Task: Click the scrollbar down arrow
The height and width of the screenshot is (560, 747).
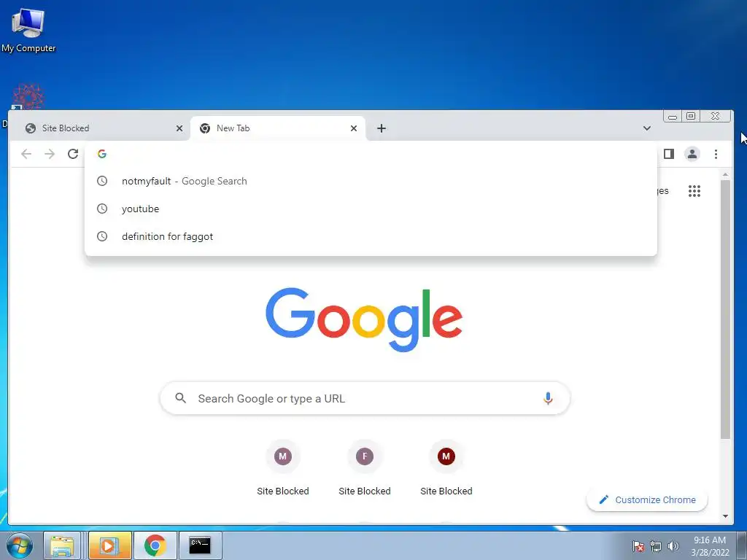Action: click(x=725, y=516)
